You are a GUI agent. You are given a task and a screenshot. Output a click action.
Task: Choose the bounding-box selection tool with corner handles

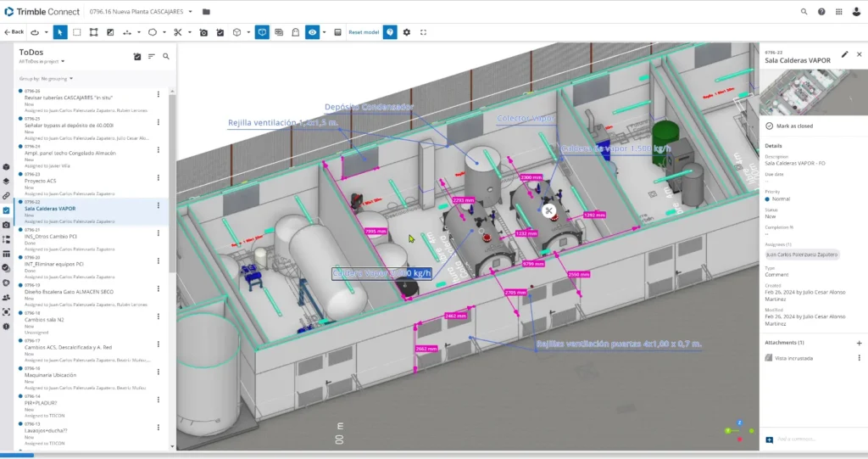tap(93, 32)
